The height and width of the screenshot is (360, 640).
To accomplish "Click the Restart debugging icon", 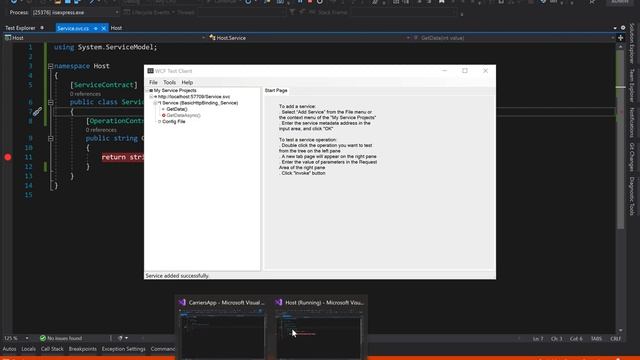I will [x=320, y=2].
